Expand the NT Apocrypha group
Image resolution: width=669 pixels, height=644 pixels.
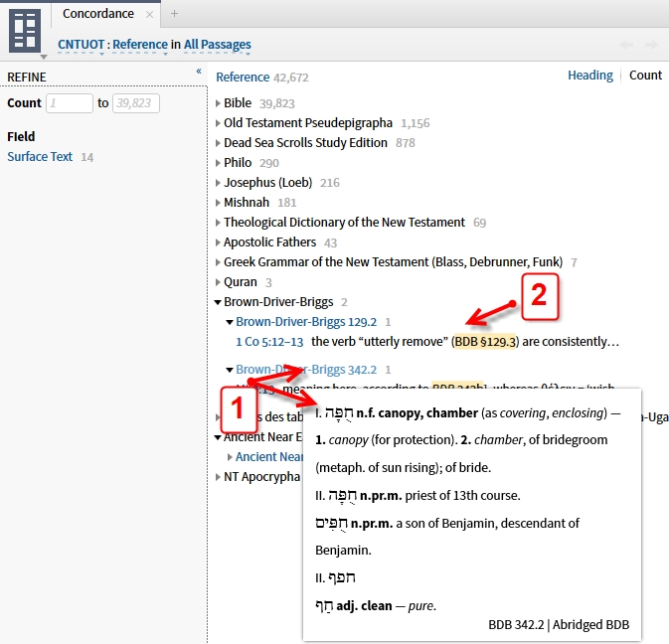[x=218, y=477]
